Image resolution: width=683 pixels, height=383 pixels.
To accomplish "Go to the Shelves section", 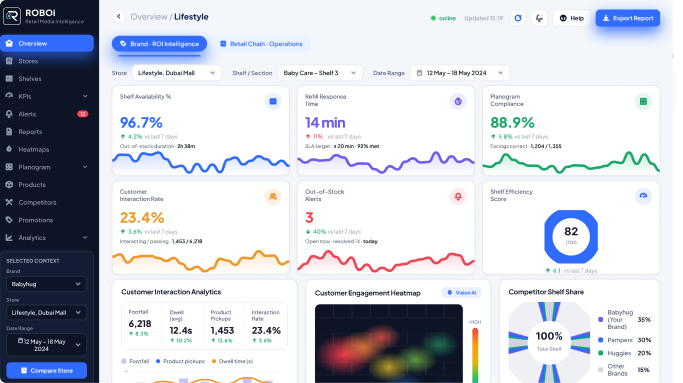I will pos(47,79).
